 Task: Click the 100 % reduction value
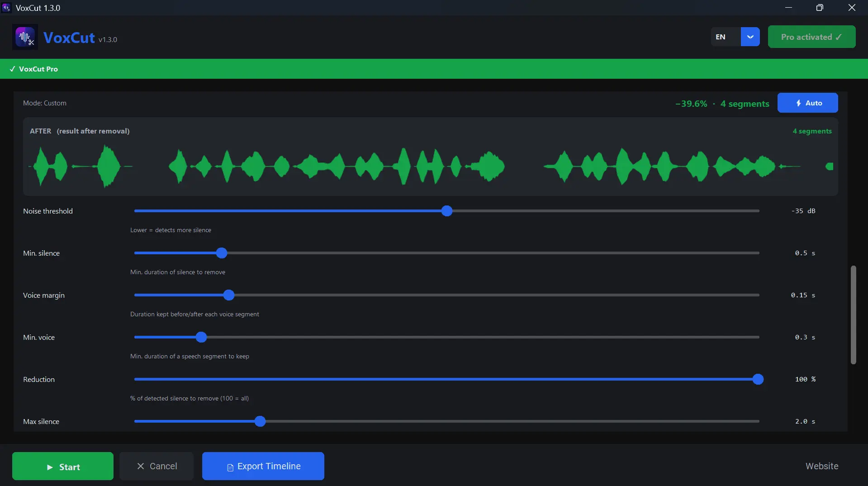coord(805,379)
